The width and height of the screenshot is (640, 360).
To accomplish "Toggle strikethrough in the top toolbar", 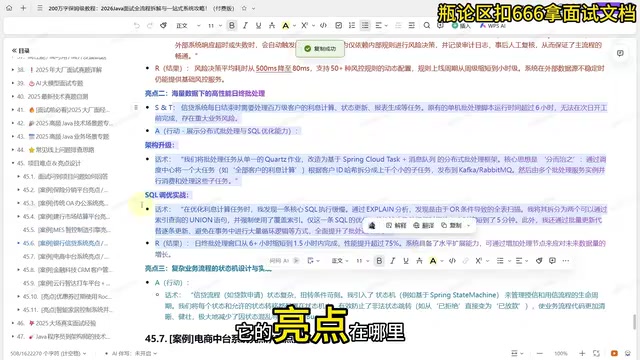I will click(272, 25).
